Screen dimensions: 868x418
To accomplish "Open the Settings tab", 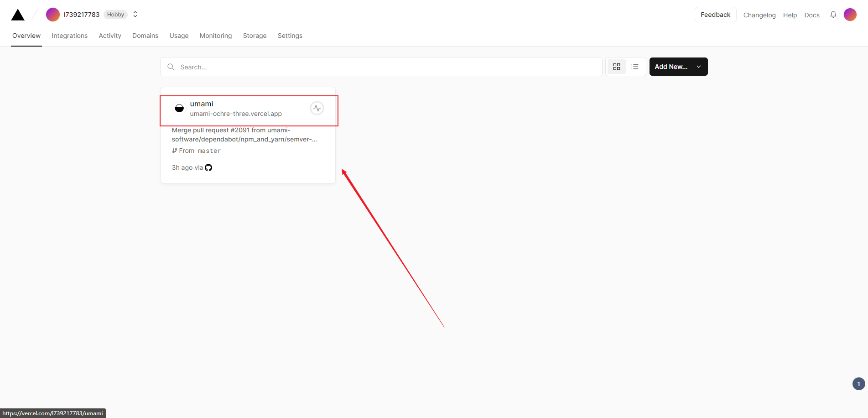I will click(x=290, y=36).
